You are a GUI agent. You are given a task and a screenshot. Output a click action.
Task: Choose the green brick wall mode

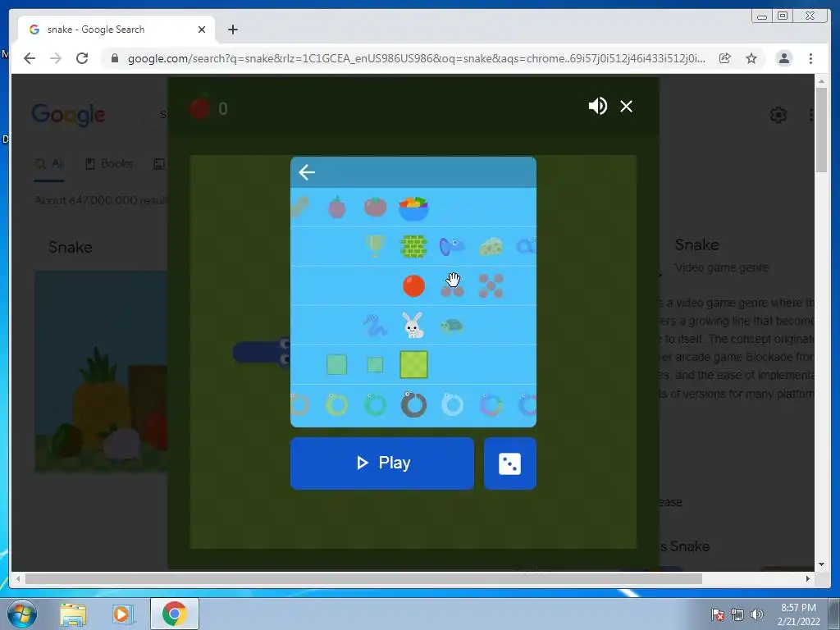[x=413, y=246]
